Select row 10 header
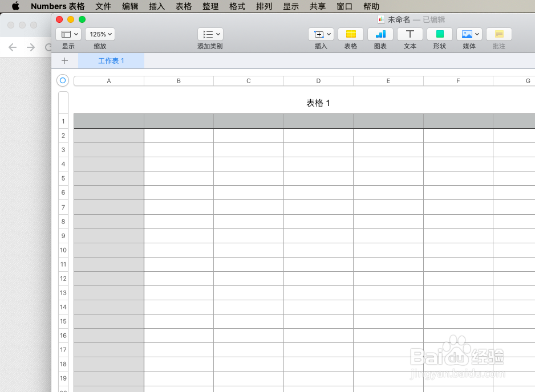This screenshot has width=535, height=392. pyautogui.click(x=63, y=250)
